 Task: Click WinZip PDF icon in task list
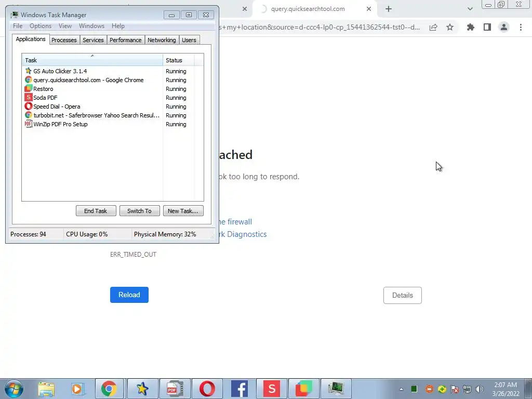29,124
